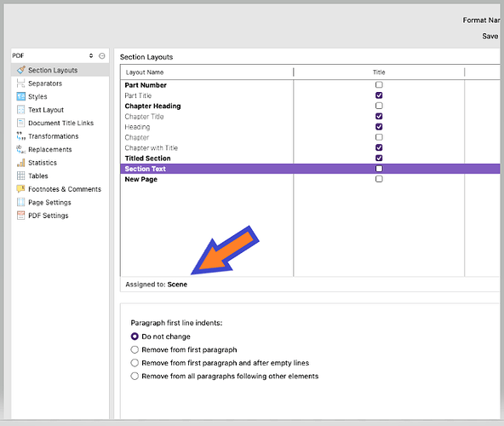Select the Statistics bar chart icon
The width and height of the screenshot is (504, 426).
21,163
